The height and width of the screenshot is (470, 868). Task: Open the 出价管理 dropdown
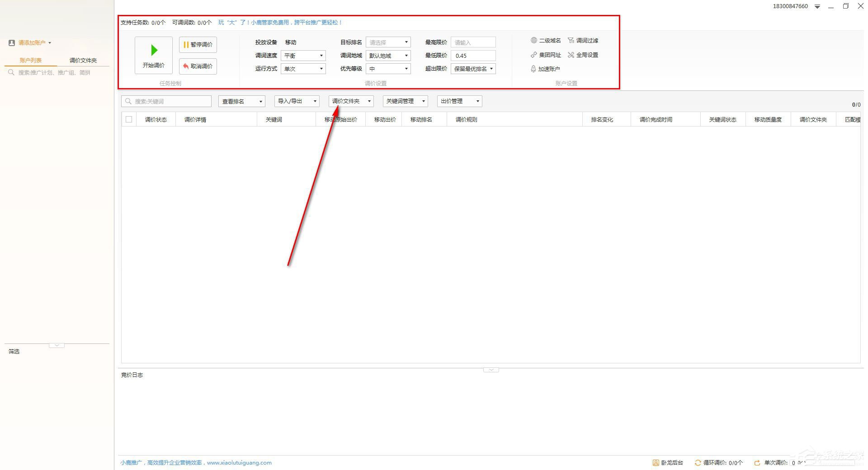pos(460,101)
